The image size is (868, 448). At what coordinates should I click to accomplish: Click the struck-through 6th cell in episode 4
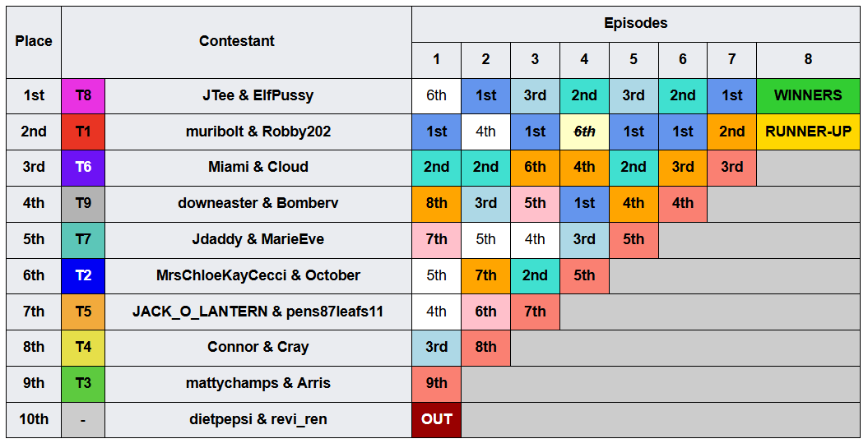coord(584,132)
